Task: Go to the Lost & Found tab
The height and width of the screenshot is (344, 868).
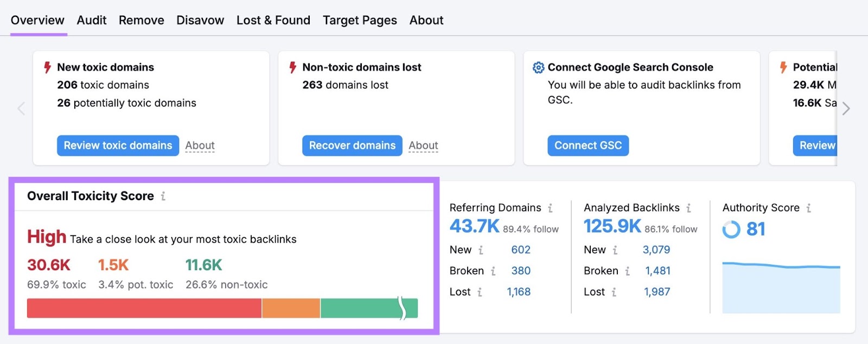Action: click(273, 21)
